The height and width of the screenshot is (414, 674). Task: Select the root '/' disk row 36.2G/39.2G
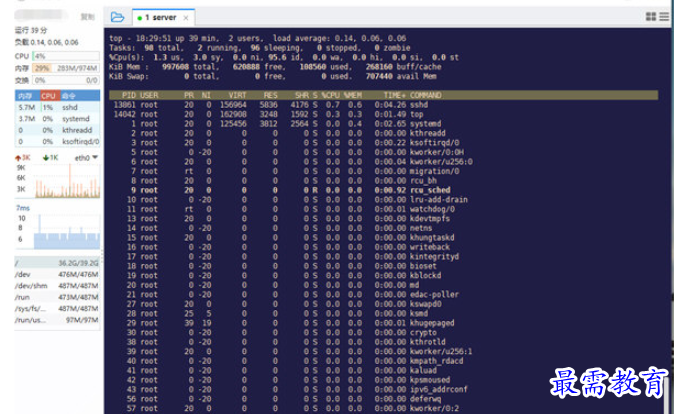click(x=58, y=263)
